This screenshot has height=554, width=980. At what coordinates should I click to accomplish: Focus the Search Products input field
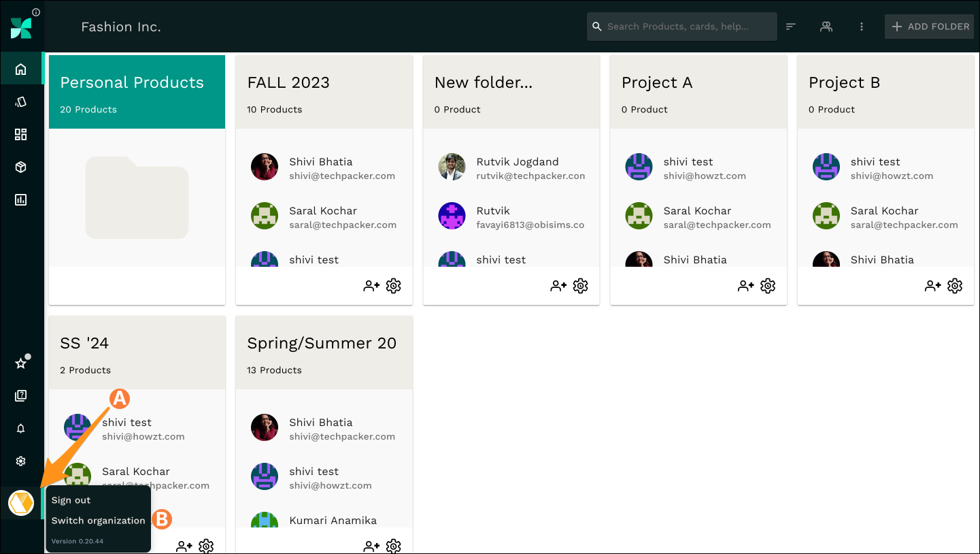[682, 27]
